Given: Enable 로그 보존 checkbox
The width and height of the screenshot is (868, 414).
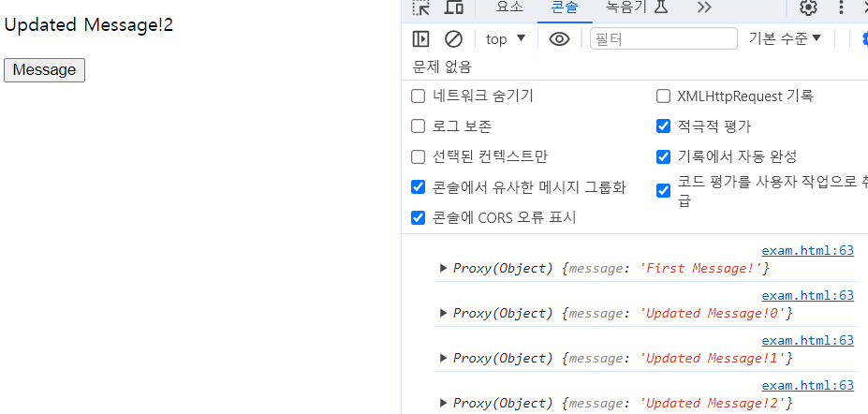Looking at the screenshot, I should pos(418,126).
